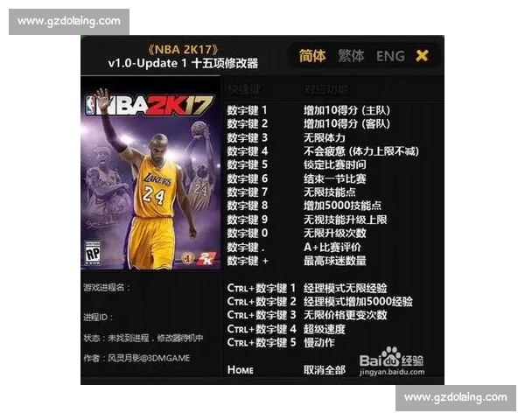Click the author credit 风灵月影@3DMGAME
Viewport: 525px width, 420px height.
pyautogui.click(x=149, y=358)
